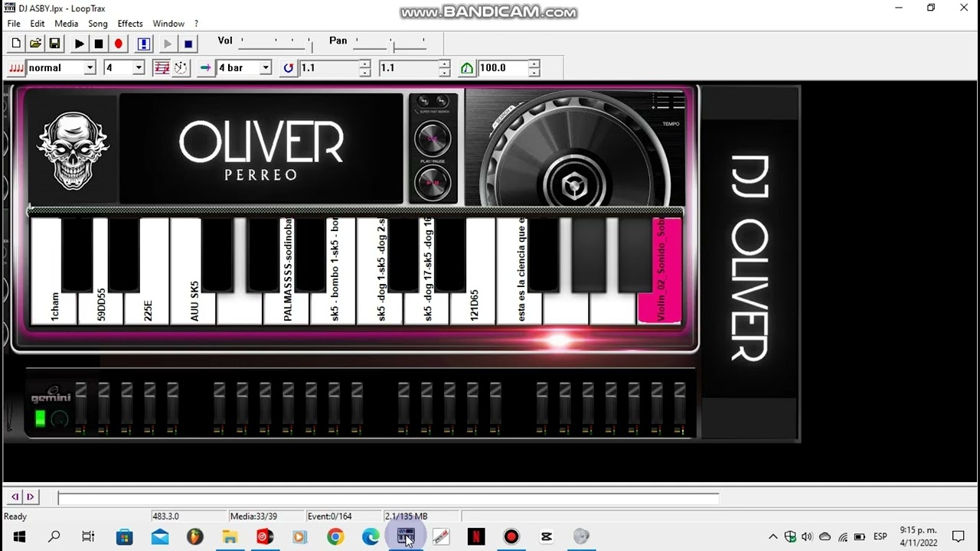Decrease second 1.1 value with down stepper
The image size is (980, 551).
[x=445, y=72]
